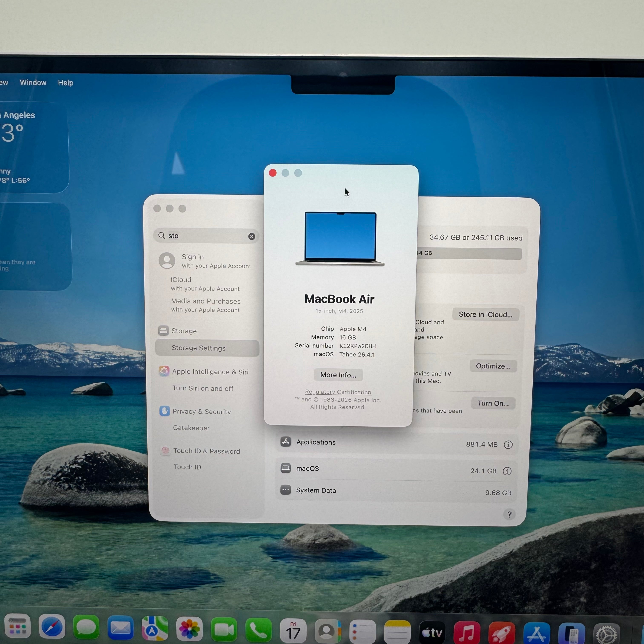
Task: Click the 'Apple M4' chip value
Action: click(x=353, y=329)
